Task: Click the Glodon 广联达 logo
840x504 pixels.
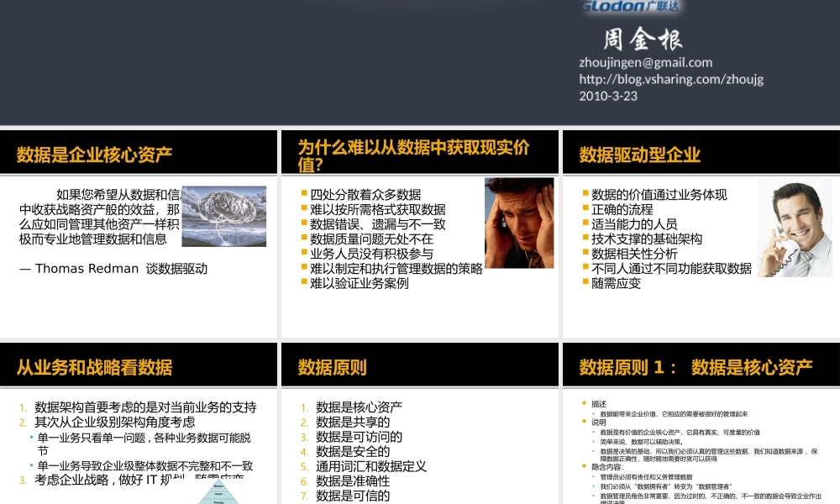Action: 631,7
